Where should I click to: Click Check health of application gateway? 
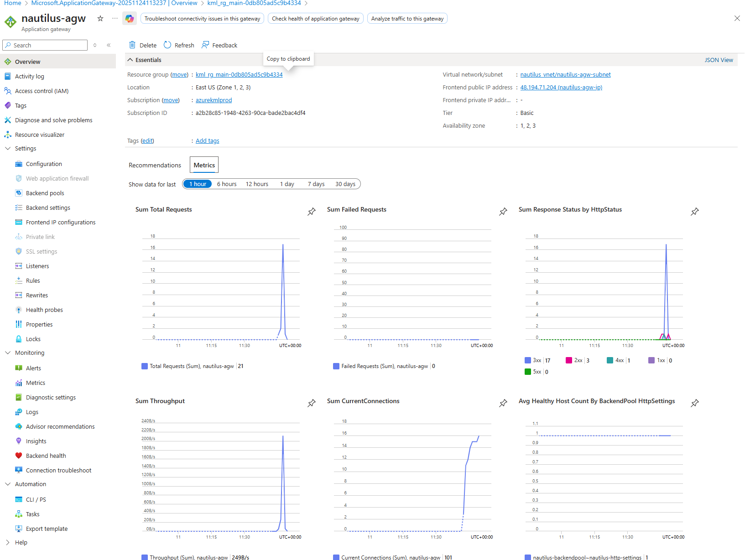pyautogui.click(x=316, y=19)
